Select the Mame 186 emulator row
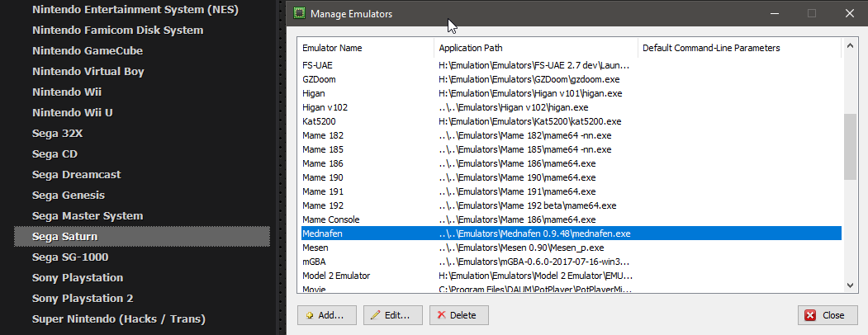 click(x=572, y=163)
